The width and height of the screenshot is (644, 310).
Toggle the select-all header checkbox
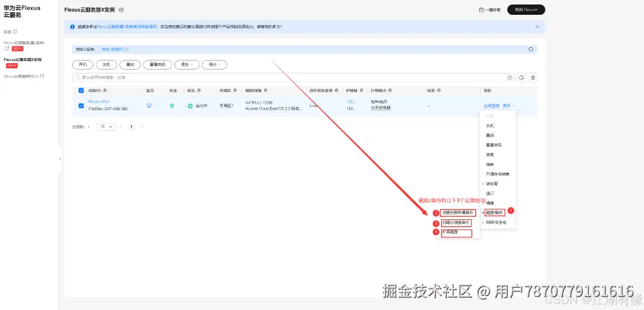[x=81, y=90]
